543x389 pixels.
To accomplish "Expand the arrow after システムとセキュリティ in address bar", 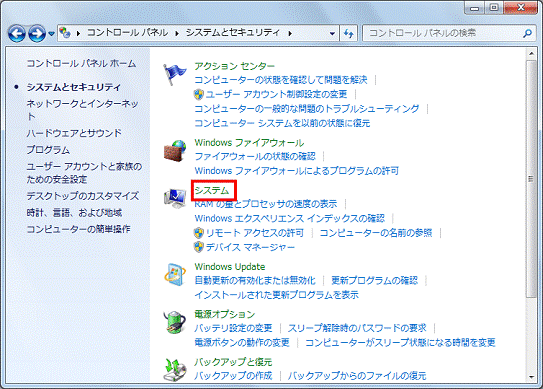I will tap(290, 33).
